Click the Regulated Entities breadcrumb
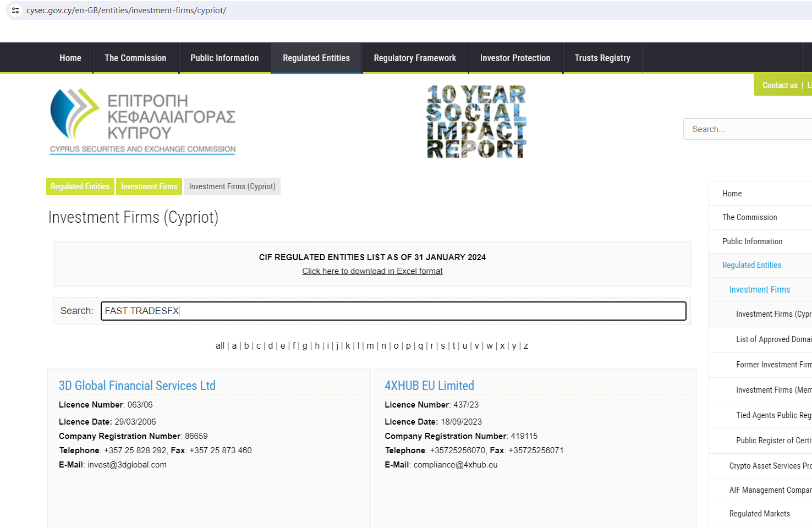812x528 pixels. point(80,186)
